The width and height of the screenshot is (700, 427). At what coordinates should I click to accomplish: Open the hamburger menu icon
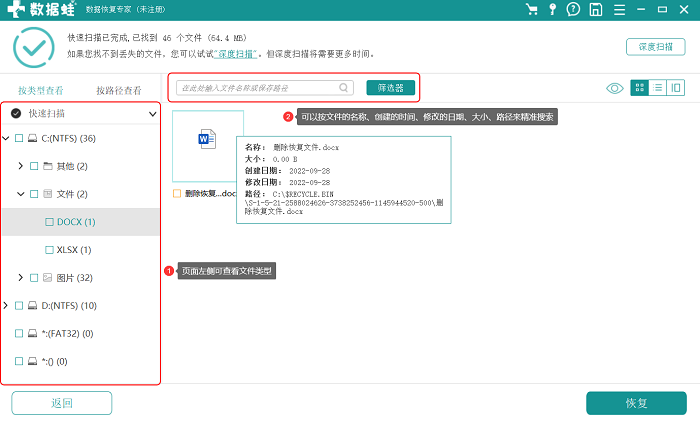619,10
